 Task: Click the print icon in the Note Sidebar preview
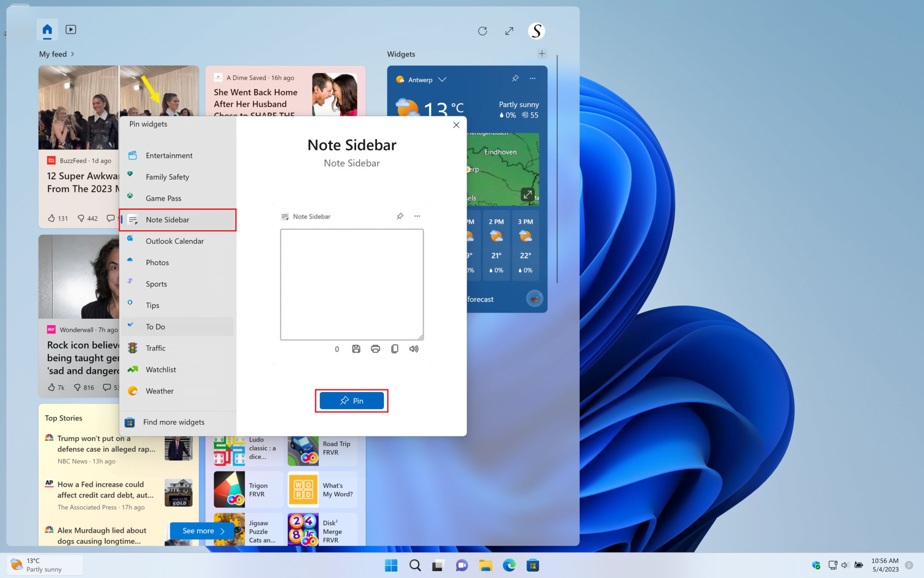[x=375, y=349]
